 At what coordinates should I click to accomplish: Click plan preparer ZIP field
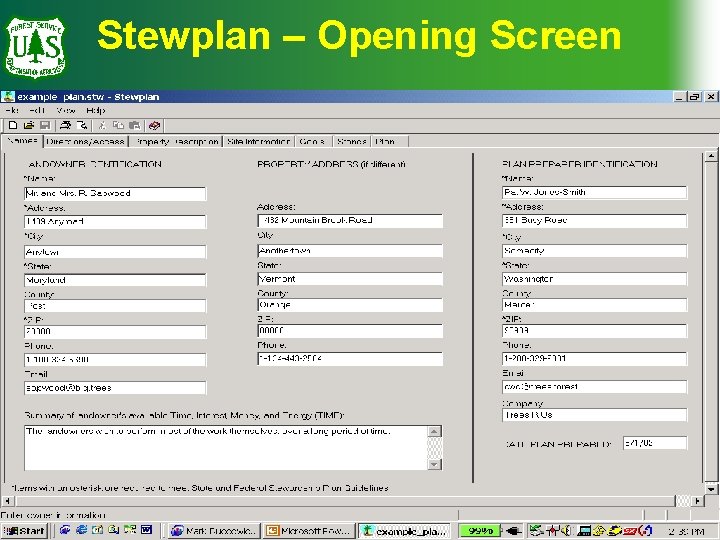tap(595, 331)
